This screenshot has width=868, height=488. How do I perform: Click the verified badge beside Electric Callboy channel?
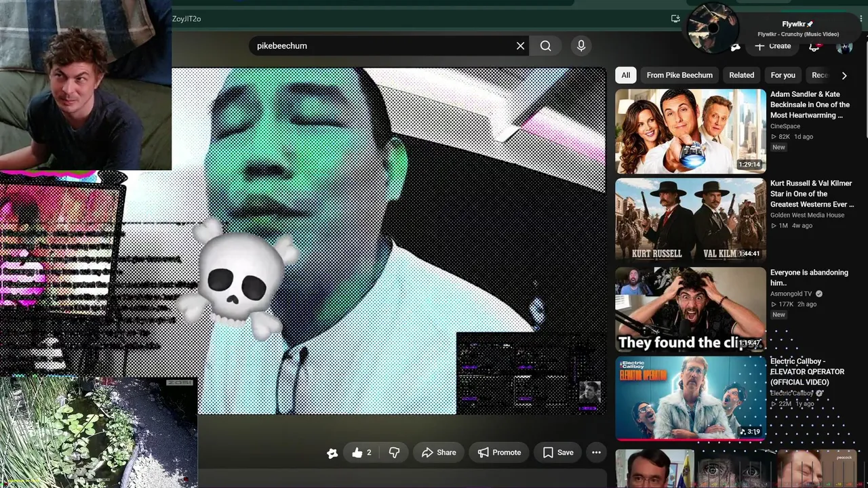coord(821,393)
